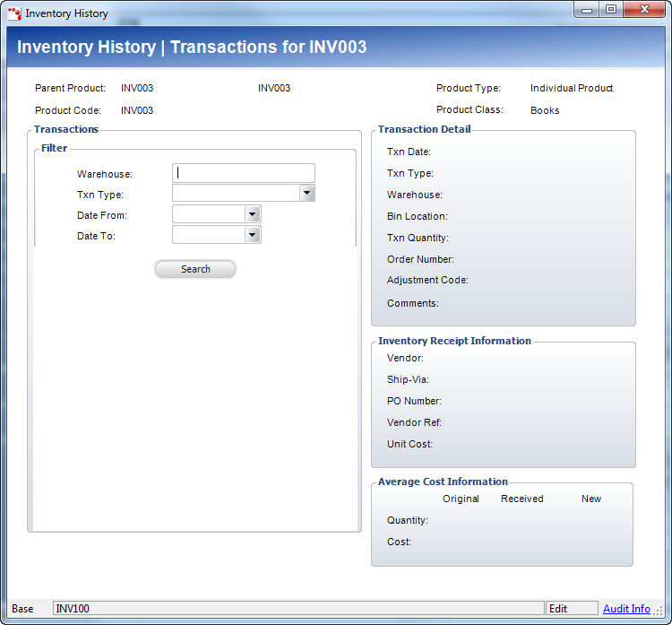Click the empty transactions results list area
672x625 pixels.
195,404
